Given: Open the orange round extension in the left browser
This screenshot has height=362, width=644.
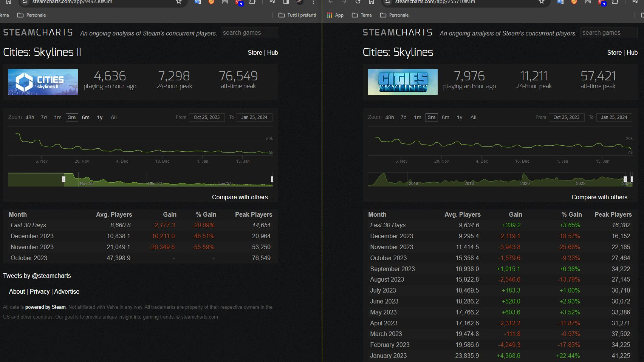Looking at the screenshot, I should pyautogui.click(x=211, y=2).
